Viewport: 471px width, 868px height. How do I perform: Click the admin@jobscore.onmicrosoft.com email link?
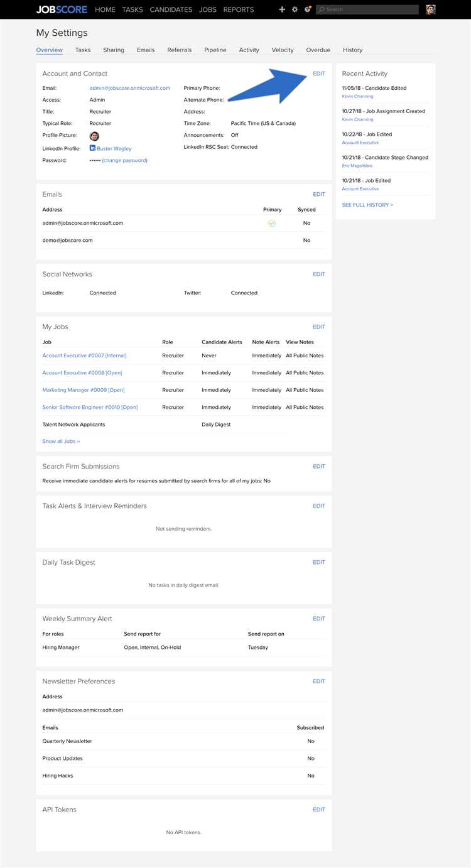130,88
